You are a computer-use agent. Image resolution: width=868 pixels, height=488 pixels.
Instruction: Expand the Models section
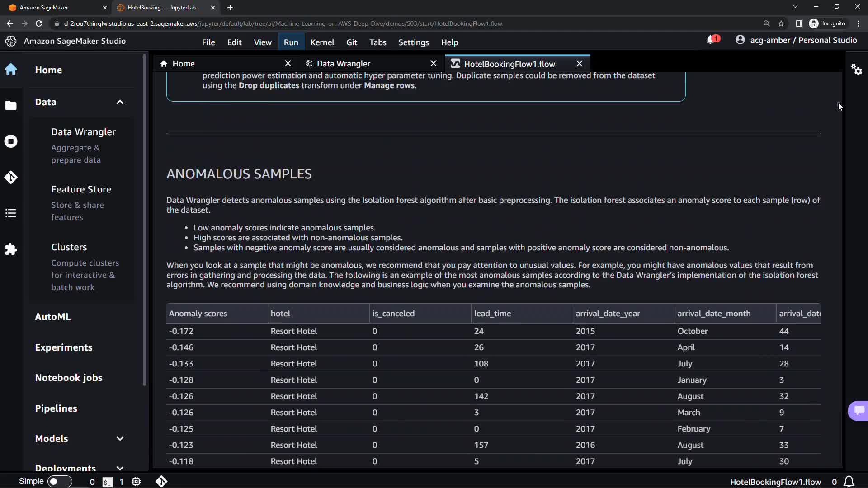[x=120, y=439]
